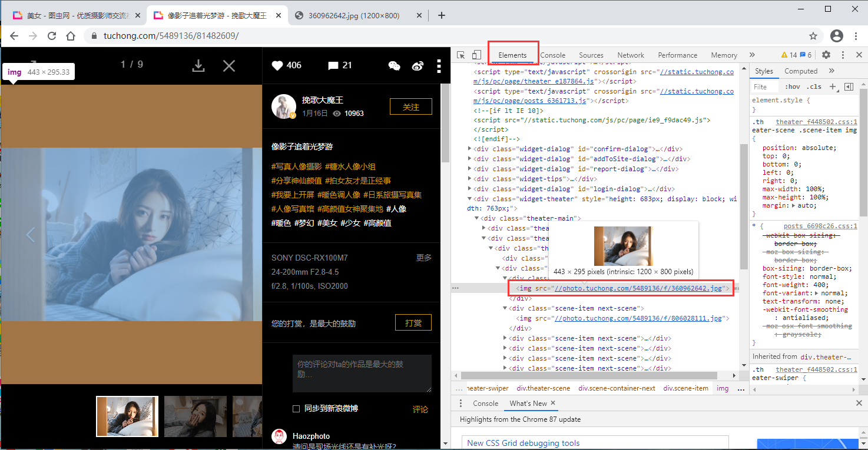Select the second photo thumbnail
The width and height of the screenshot is (868, 450).
[x=195, y=416]
